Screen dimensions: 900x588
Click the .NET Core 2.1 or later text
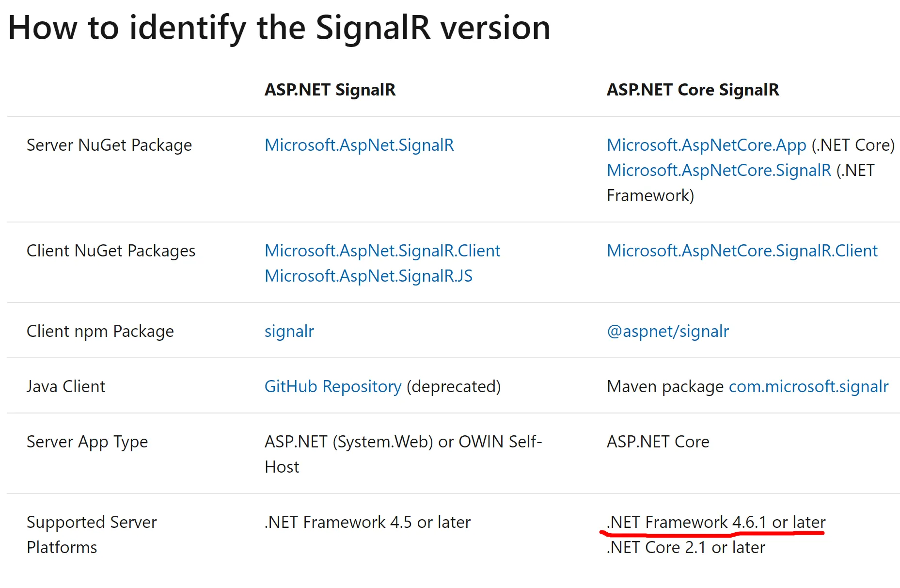pos(685,547)
